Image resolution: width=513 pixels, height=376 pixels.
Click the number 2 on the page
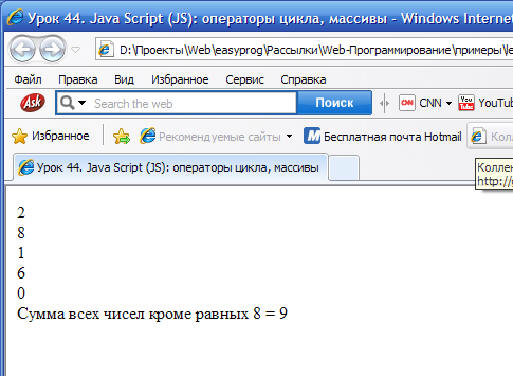[x=21, y=213]
